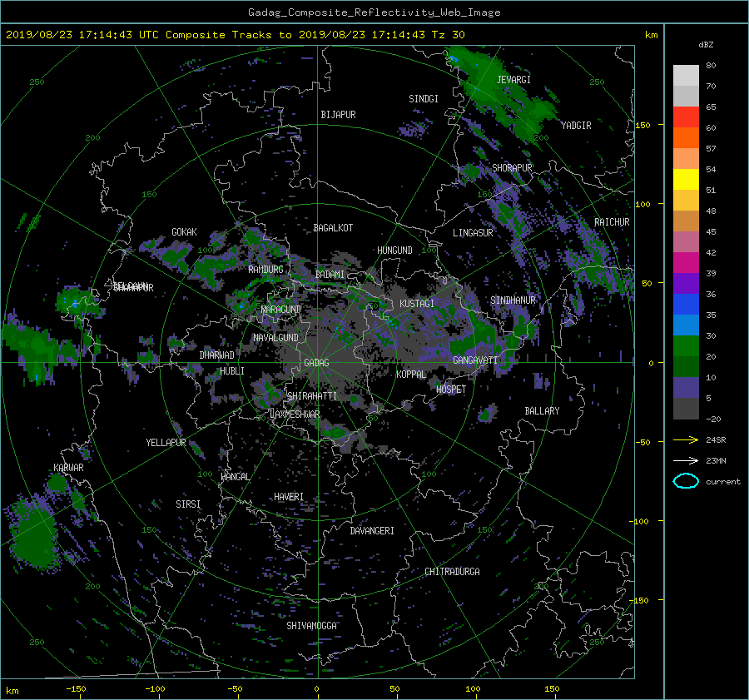Viewport: 749px width, 700px height.
Task: Click the yellow UTC Composite Tracks timestamp header
Action: (x=235, y=35)
